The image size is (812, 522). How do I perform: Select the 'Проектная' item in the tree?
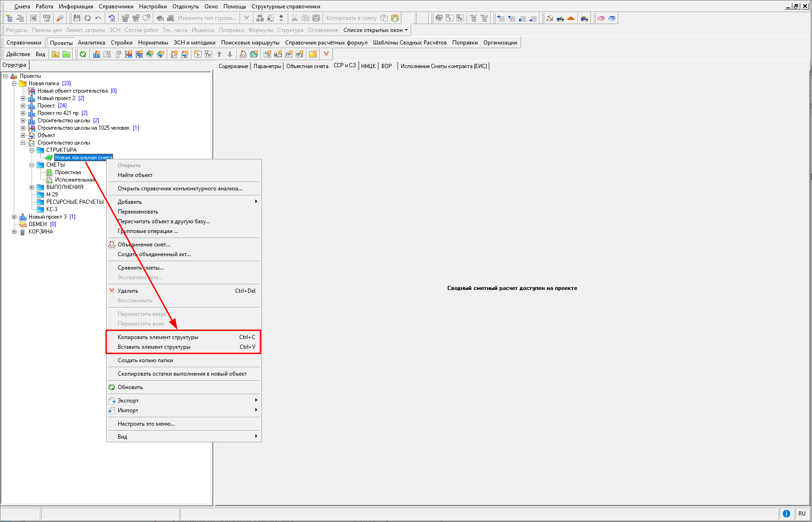coord(68,172)
